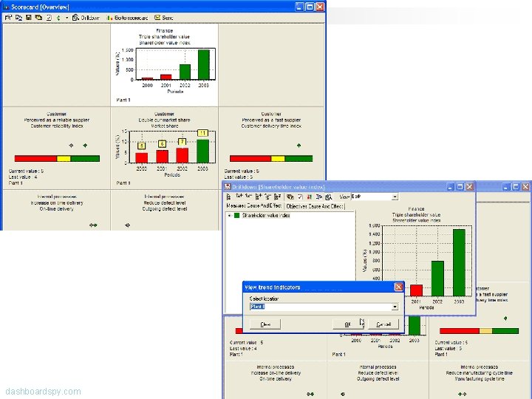532x399 pixels.
Task: Click the red arrows icon in Drilldown toolbar
Action: (310, 197)
